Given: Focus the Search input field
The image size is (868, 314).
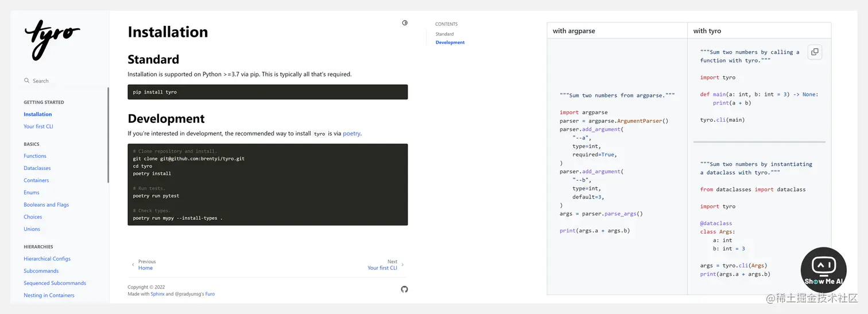Looking at the screenshot, I should (x=60, y=81).
